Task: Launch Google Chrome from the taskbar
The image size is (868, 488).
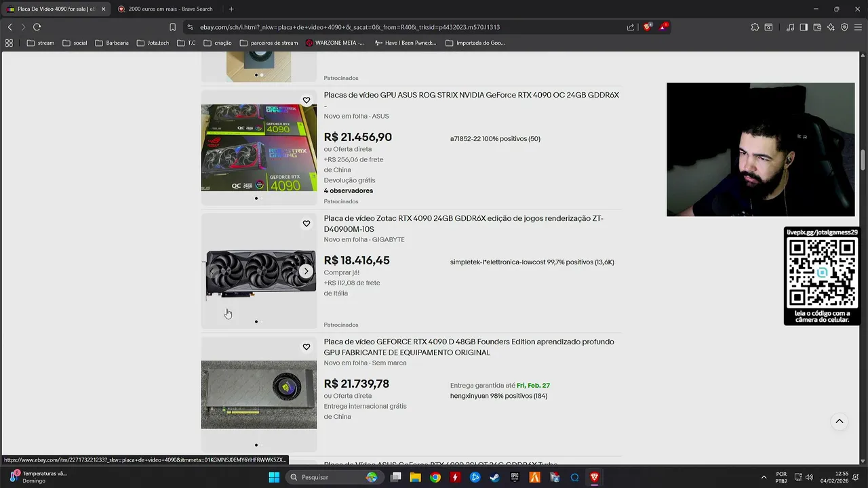Action: [435, 477]
